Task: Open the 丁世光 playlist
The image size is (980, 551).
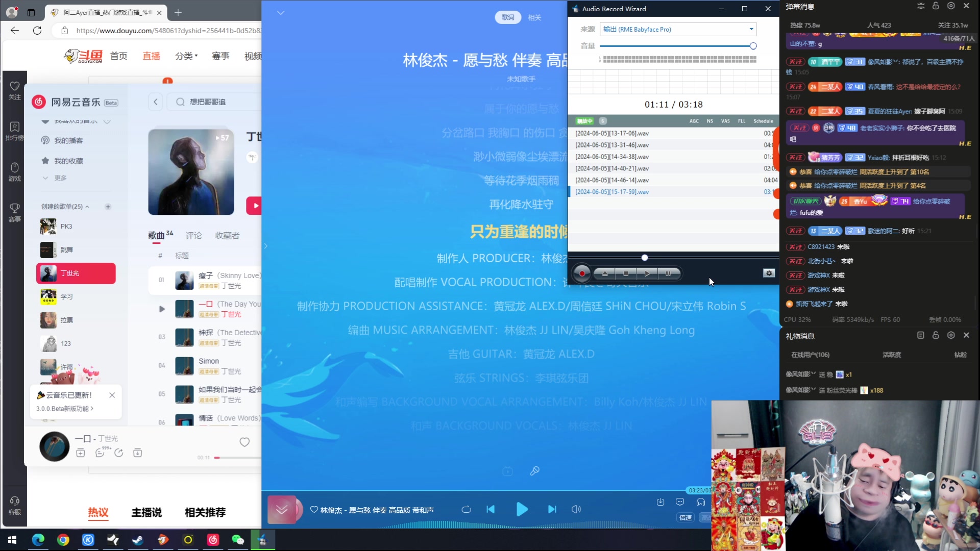Action: pos(76,273)
